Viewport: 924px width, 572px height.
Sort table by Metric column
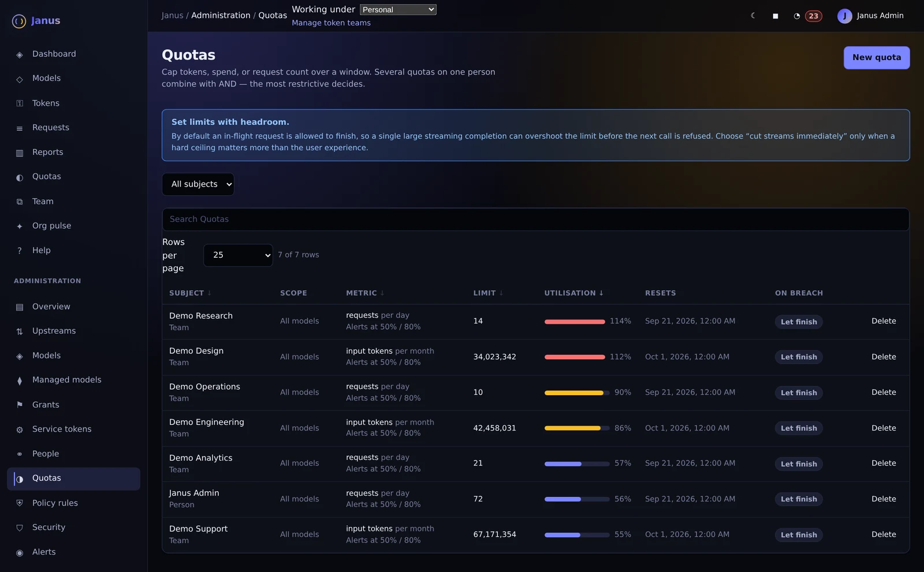[x=365, y=293]
